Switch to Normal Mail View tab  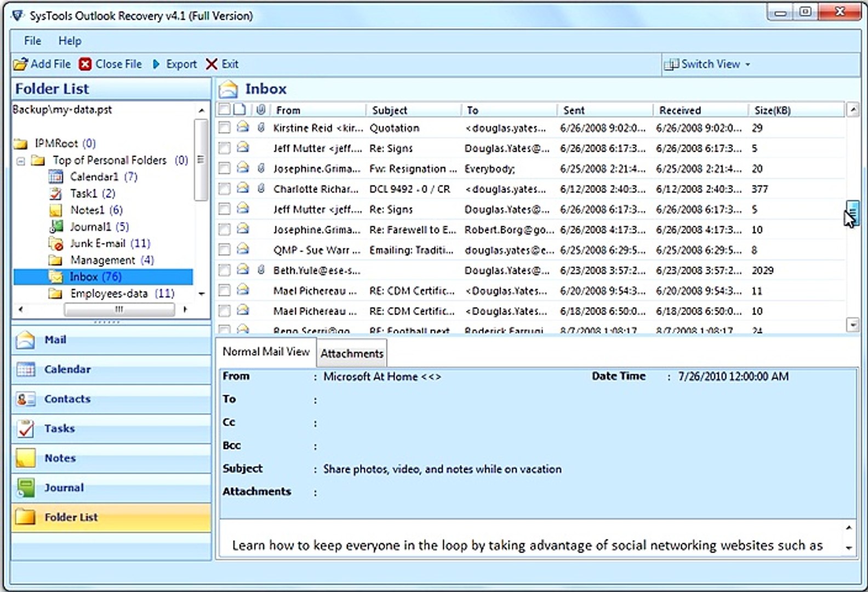266,352
